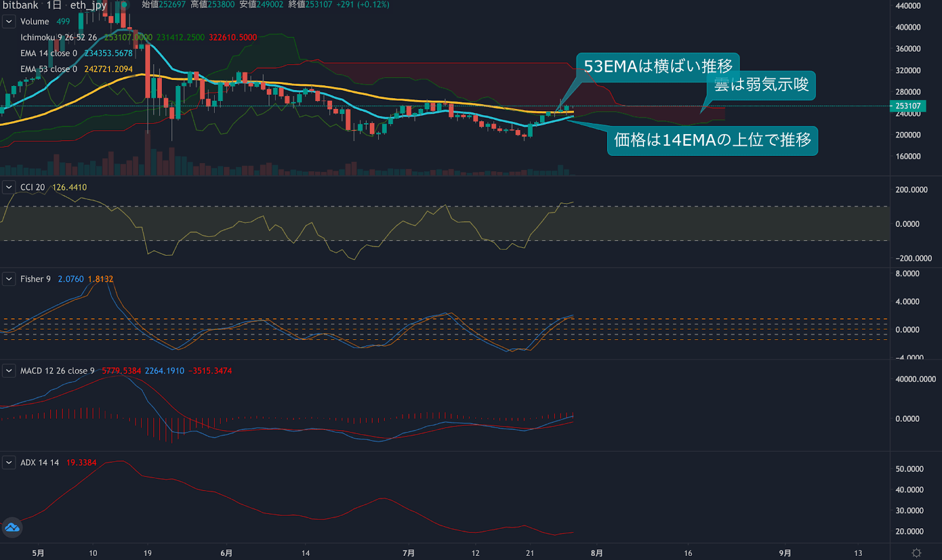Open the eth_jpy symbol label

tap(87, 5)
